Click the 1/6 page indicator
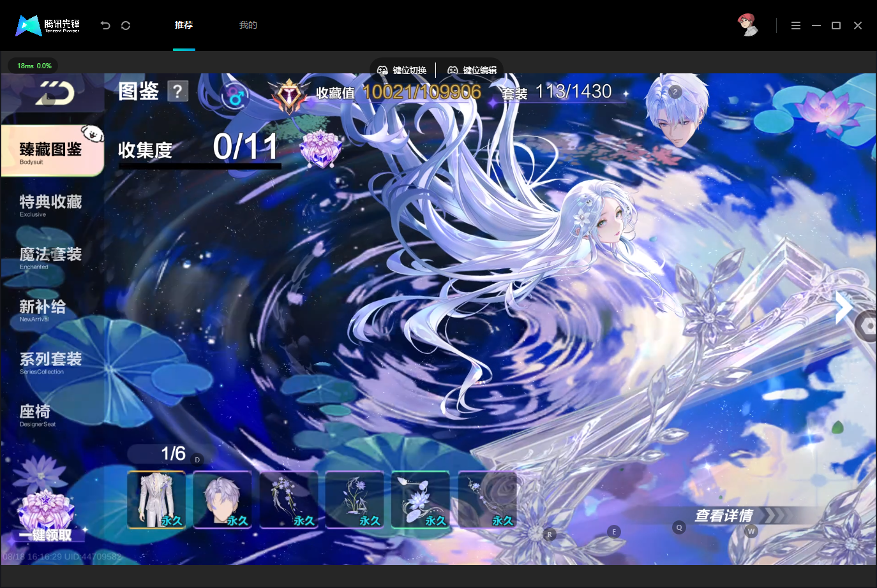Viewport: 877px width, 588px height. [173, 453]
